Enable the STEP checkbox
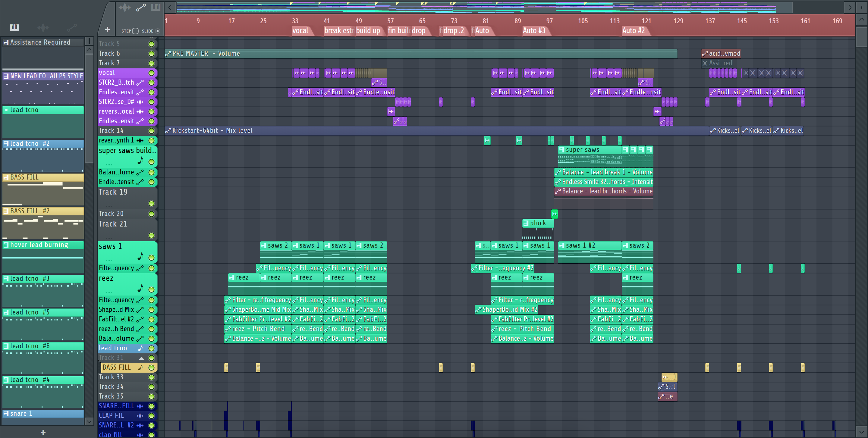Screen dimensions: 868x438 click(135, 31)
